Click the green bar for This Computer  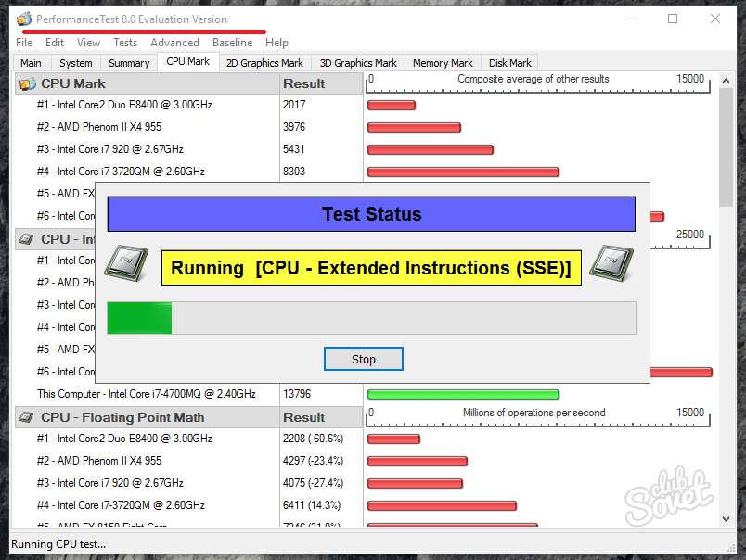pos(463,395)
